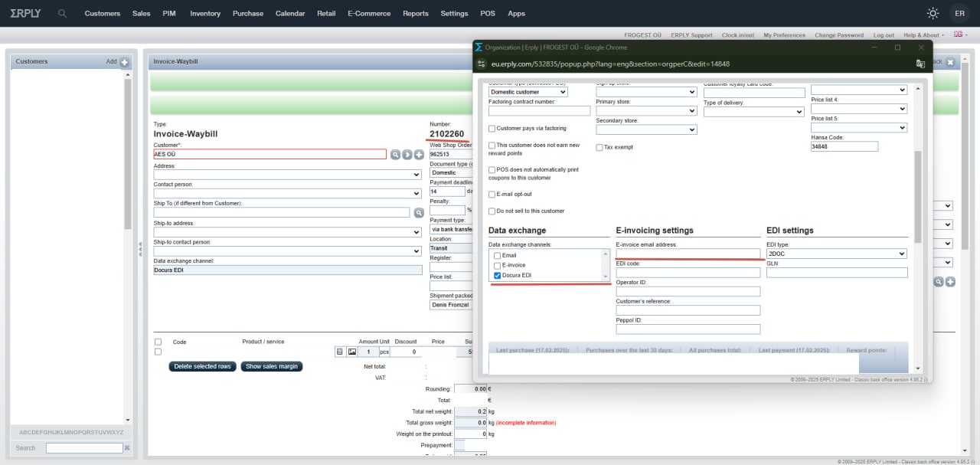Image resolution: width=980 pixels, height=465 pixels.
Task: Open the E-Commerce menu
Action: pyautogui.click(x=369, y=13)
